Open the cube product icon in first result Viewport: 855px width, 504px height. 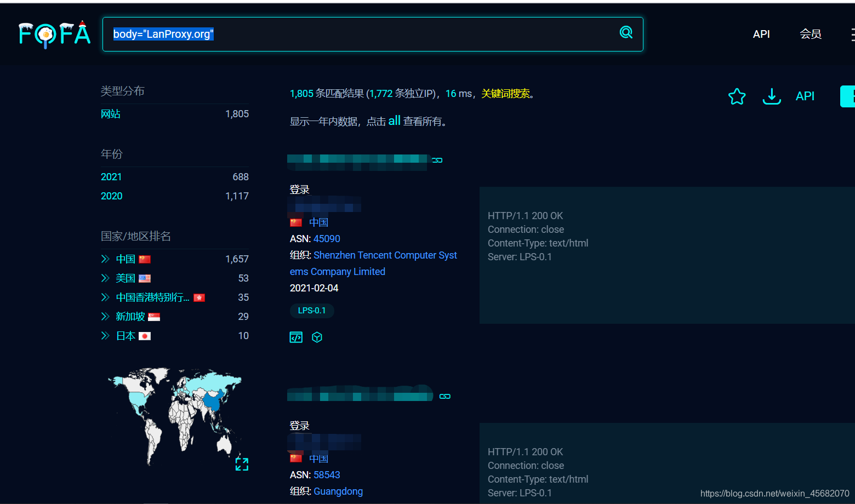point(317,337)
